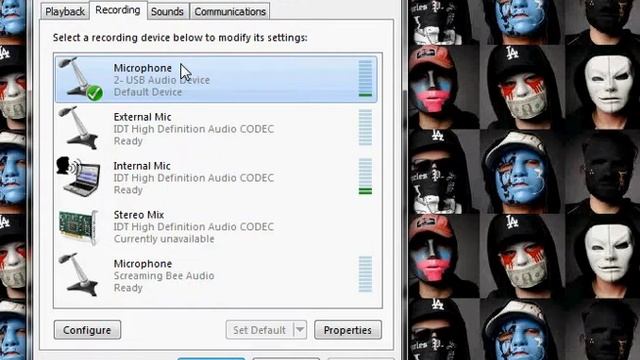This screenshot has height=360, width=640.
Task: Open the Communications tab
Action: tap(230, 11)
